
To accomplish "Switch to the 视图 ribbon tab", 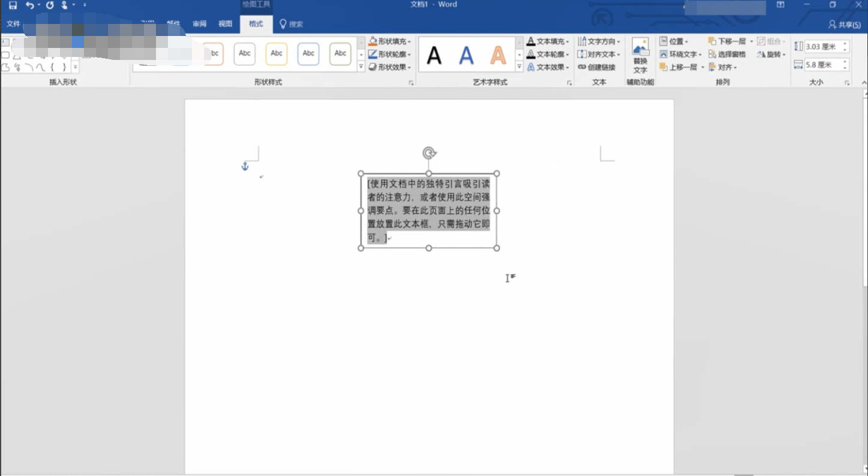I will point(226,24).
